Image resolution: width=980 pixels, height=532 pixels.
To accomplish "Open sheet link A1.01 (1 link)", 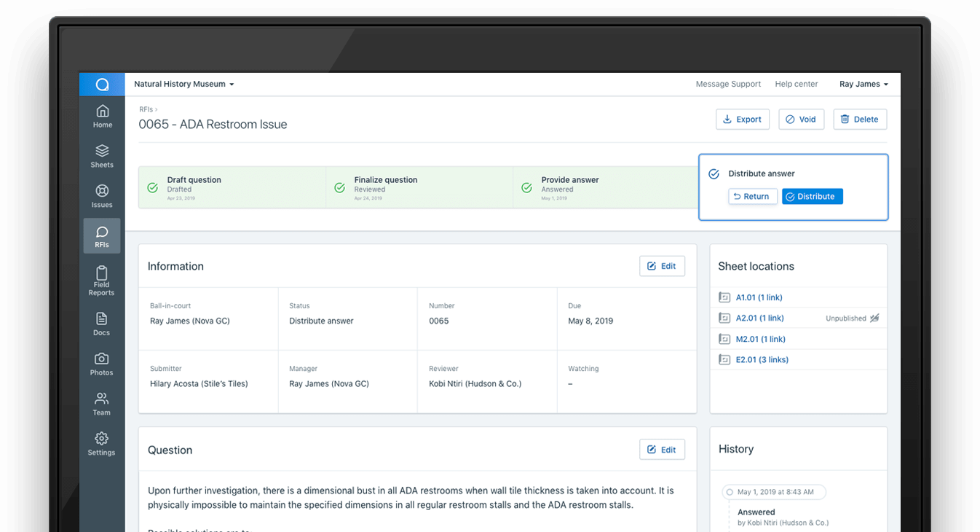I will [x=759, y=297].
